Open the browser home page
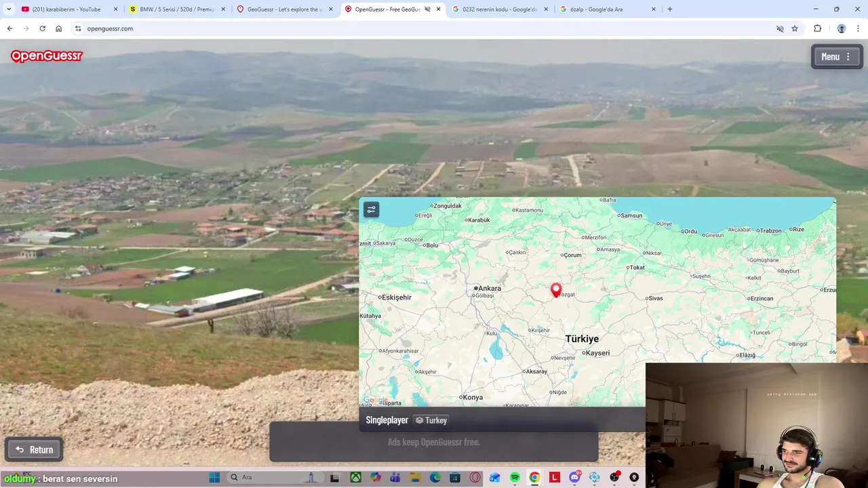Screen dimensions: 868x488 pos(59,28)
